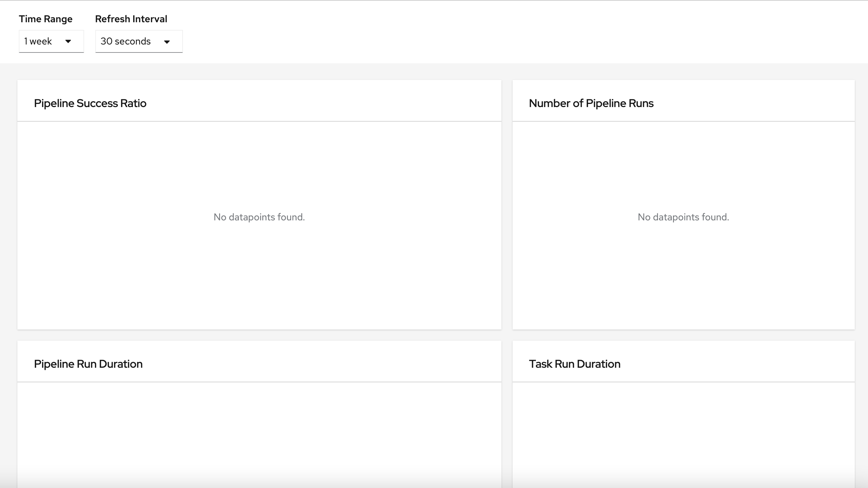The width and height of the screenshot is (868, 488).
Task: Click the 1 week selected value text
Action: 38,41
